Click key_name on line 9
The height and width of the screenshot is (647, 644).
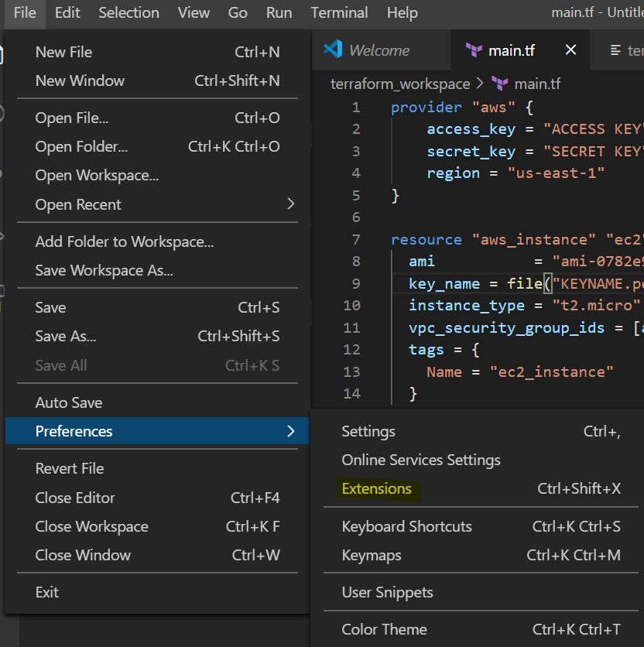[444, 284]
